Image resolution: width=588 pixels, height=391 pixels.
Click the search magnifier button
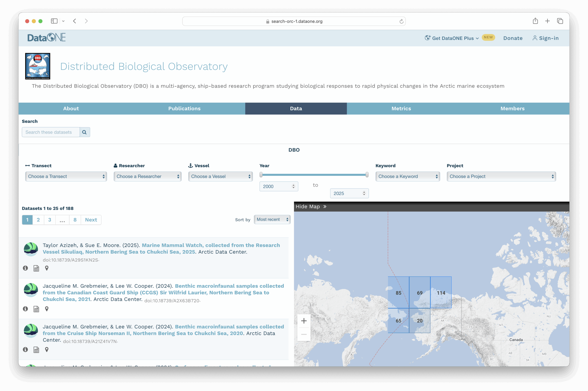point(85,132)
